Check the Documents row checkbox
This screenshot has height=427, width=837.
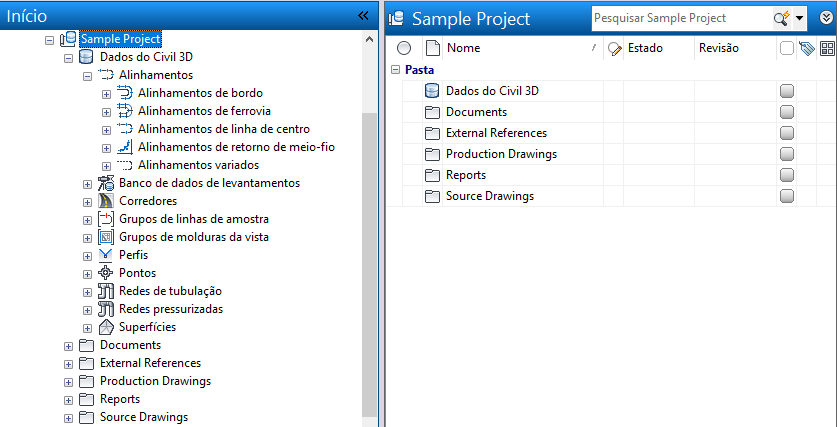click(787, 112)
